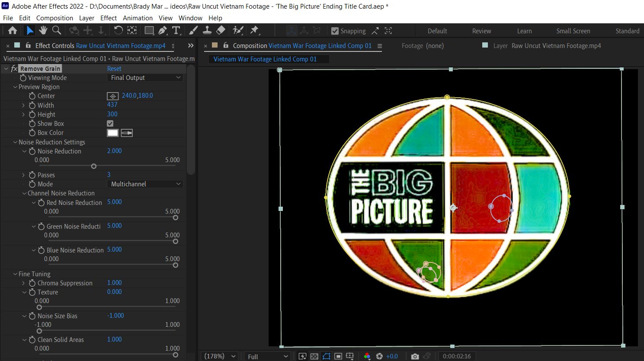
Task: Click the Box Color eyedropper icon
Action: tap(127, 133)
